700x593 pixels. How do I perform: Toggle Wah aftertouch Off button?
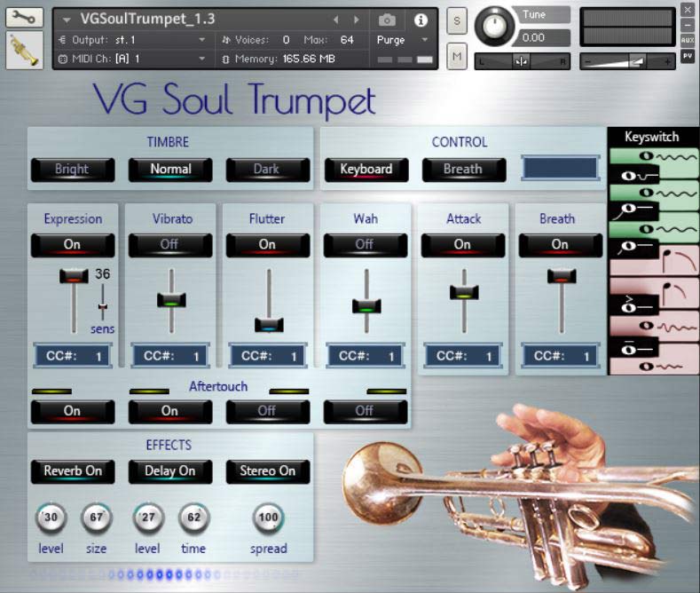point(366,411)
